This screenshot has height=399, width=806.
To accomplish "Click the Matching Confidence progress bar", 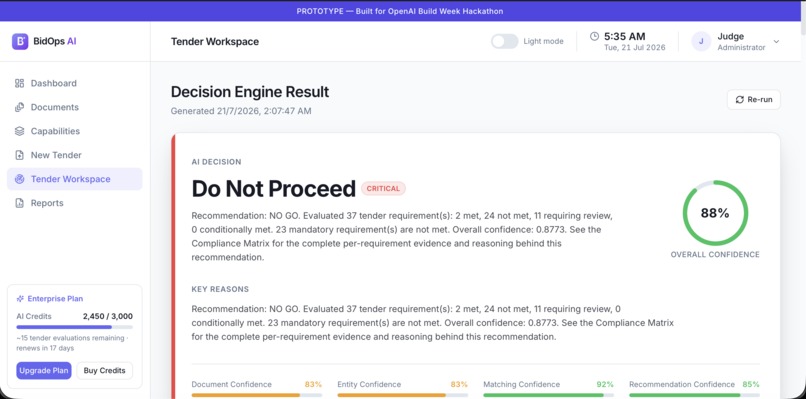I will [548, 395].
